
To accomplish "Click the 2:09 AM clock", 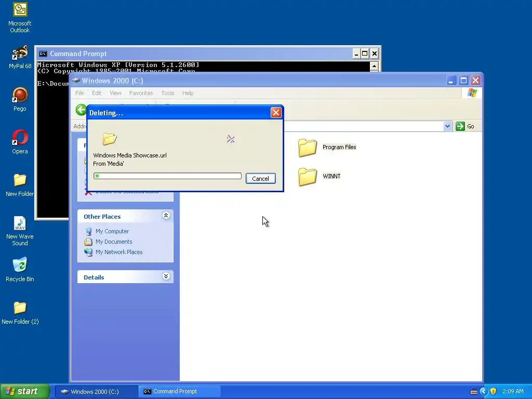I will click(x=513, y=392).
